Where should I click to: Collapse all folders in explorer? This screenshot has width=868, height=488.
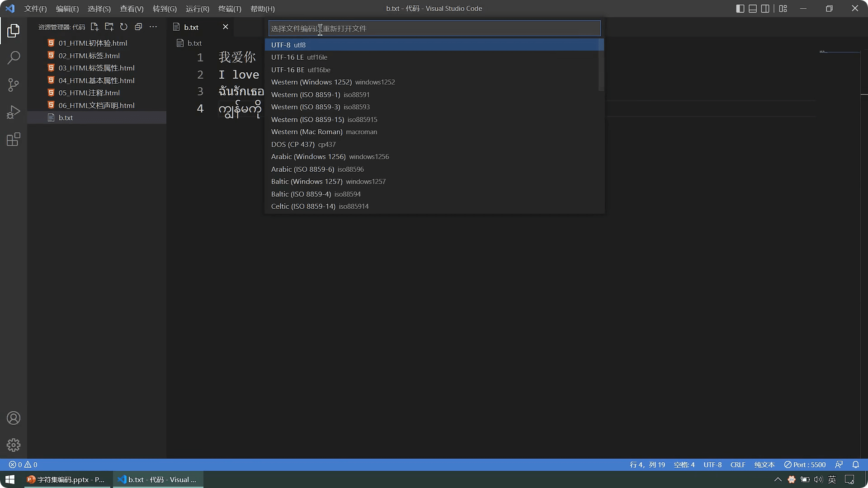138,27
